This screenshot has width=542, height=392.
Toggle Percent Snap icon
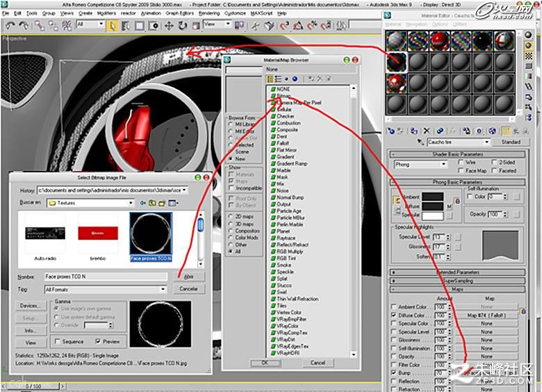point(312,26)
